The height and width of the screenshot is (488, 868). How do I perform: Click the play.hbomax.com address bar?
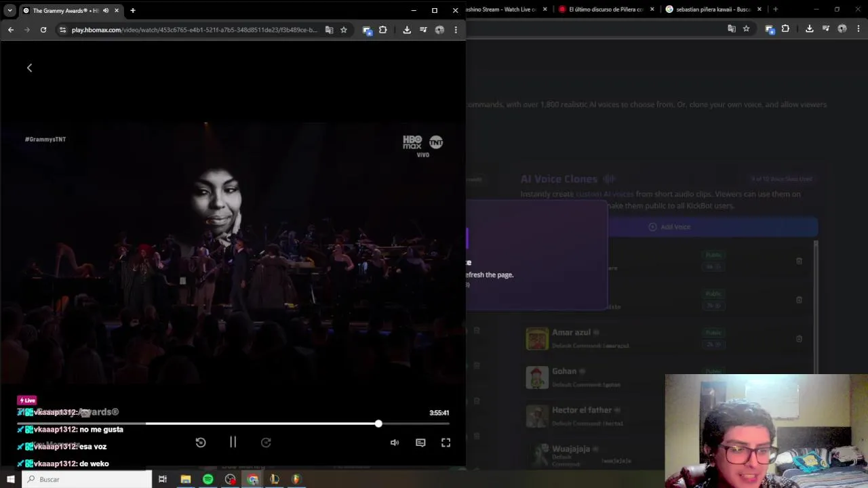point(194,30)
